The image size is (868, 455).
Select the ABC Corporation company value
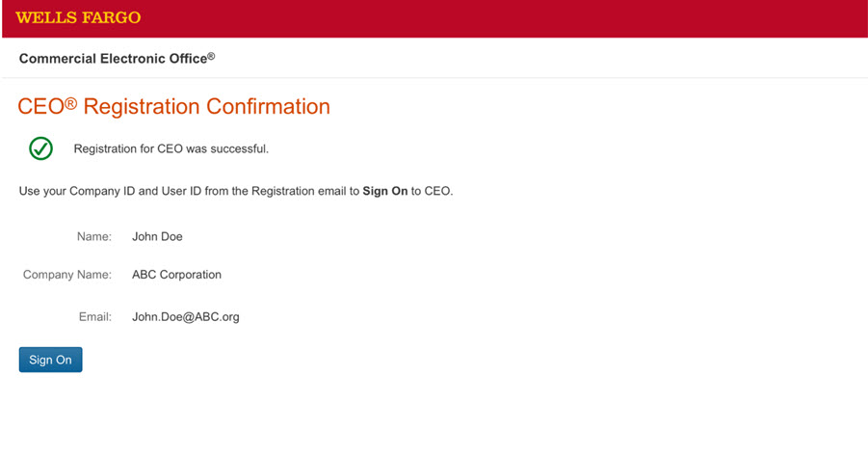tap(176, 276)
